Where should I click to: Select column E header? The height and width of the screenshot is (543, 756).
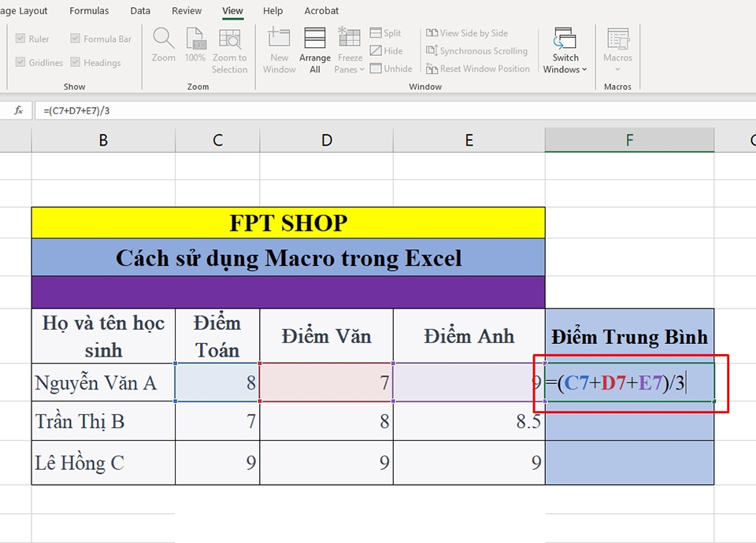coord(469,140)
